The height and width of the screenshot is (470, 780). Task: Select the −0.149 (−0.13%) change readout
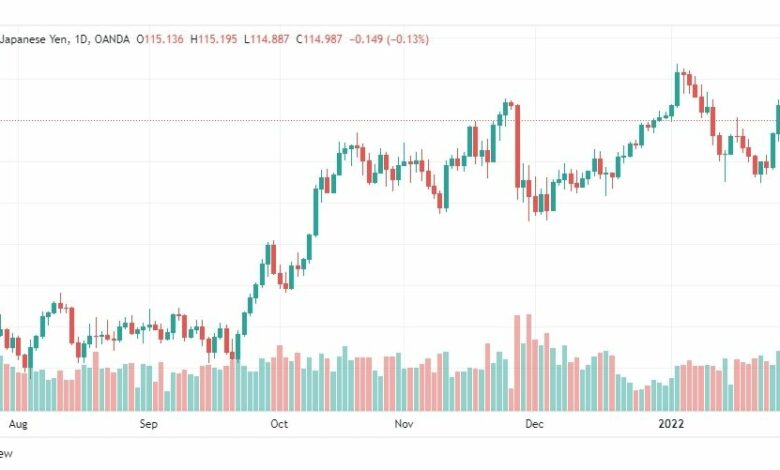point(389,39)
